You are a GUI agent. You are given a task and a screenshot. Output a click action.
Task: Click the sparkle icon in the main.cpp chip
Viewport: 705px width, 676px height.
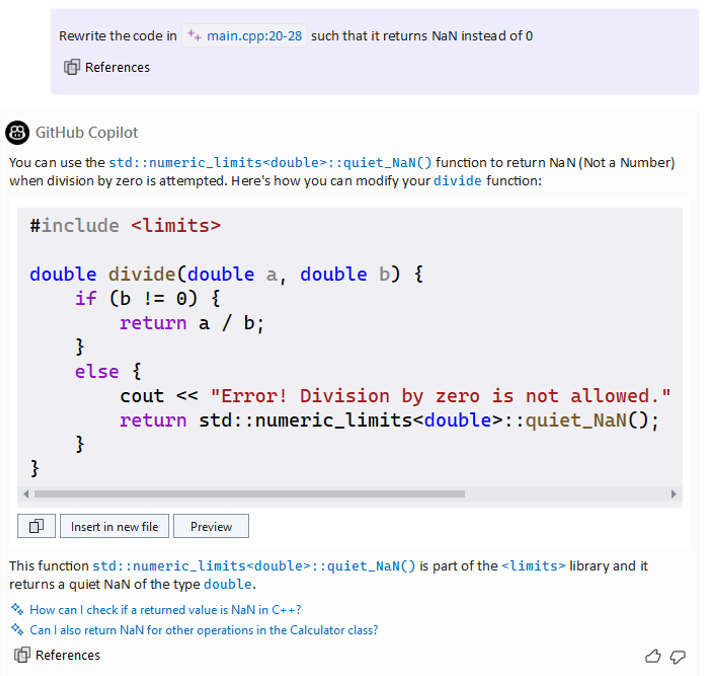click(194, 35)
